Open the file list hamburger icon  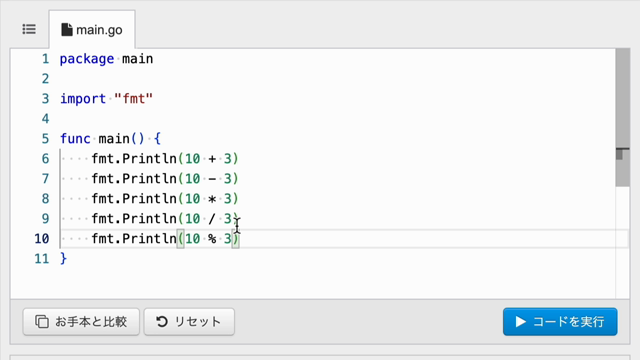(29, 29)
